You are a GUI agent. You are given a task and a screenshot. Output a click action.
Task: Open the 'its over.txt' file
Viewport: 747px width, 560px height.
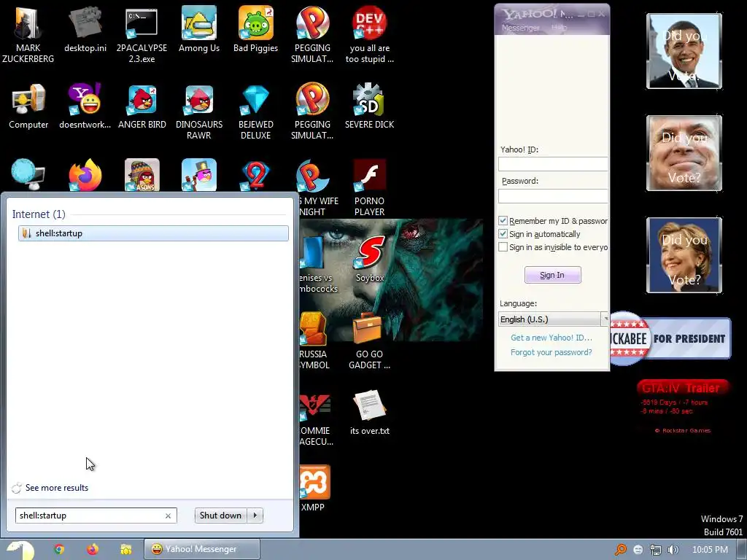coord(369,413)
